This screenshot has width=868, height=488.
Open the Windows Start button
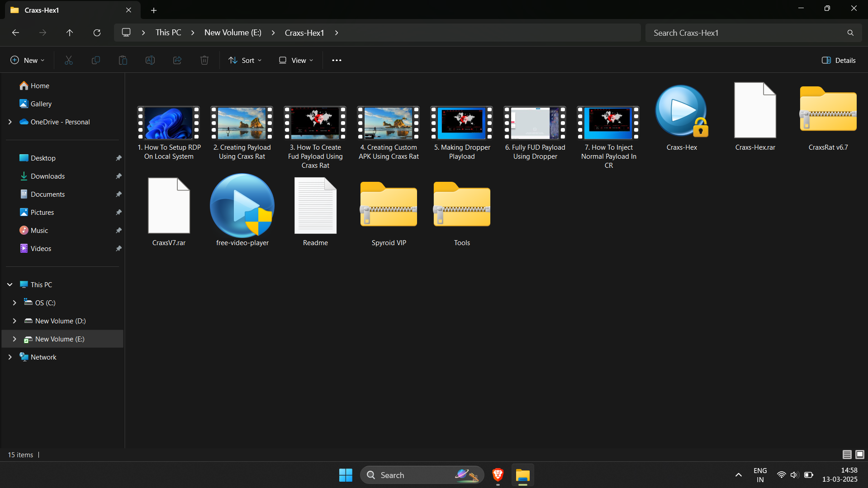pyautogui.click(x=346, y=475)
